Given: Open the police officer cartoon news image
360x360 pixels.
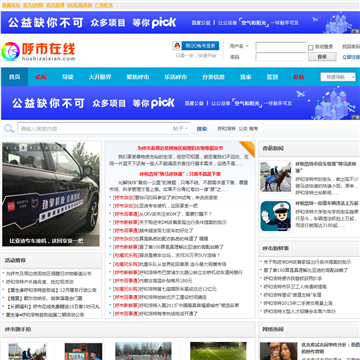Looking at the screenshot, I should tap(276, 216).
